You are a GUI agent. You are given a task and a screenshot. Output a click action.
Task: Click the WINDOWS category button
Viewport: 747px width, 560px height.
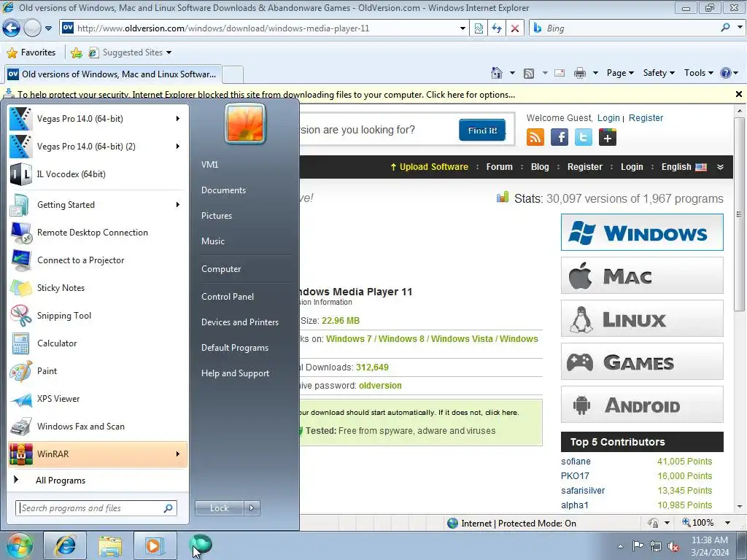[x=642, y=233]
